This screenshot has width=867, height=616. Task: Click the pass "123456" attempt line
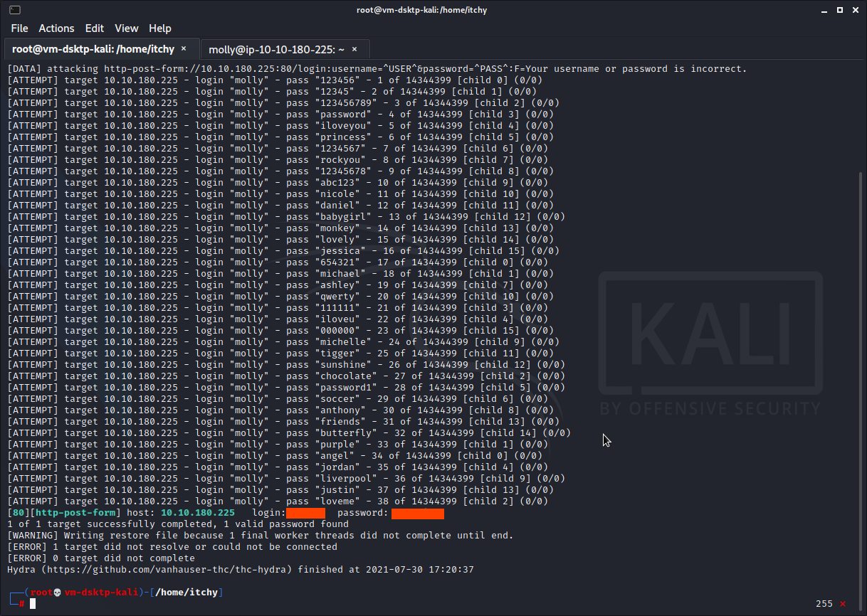click(x=275, y=80)
